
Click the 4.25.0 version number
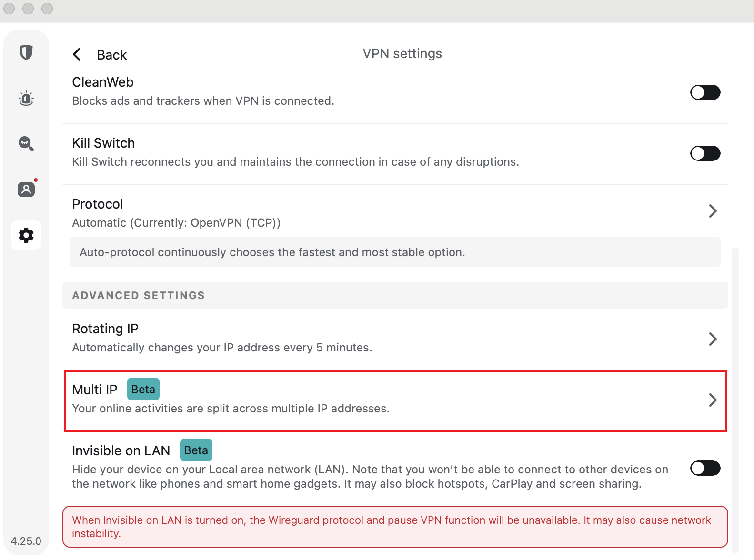(26, 541)
